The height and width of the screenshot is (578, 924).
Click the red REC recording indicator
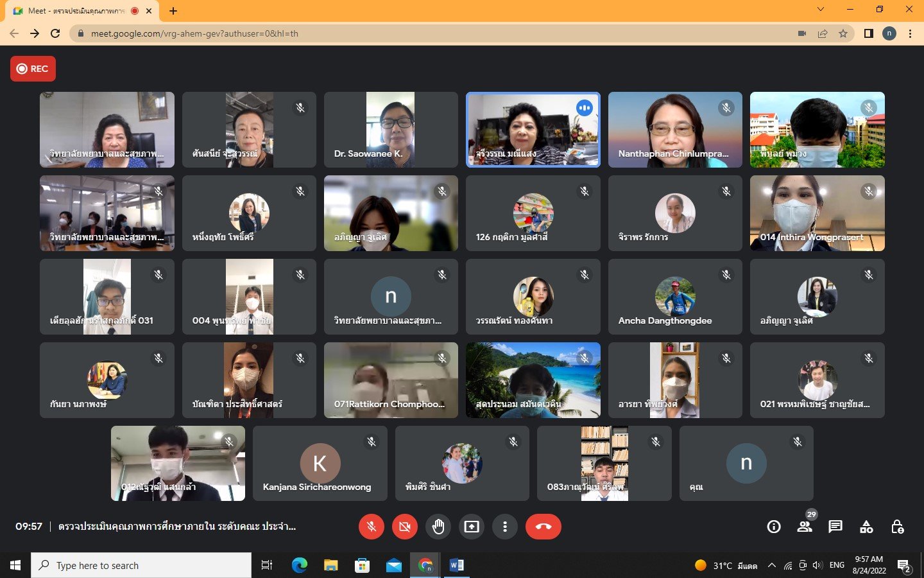coord(33,69)
